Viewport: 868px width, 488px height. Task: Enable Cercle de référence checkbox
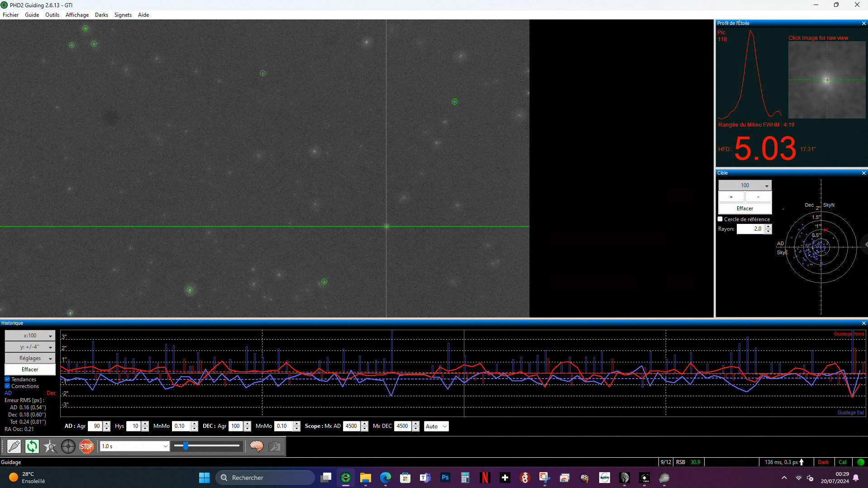720,219
